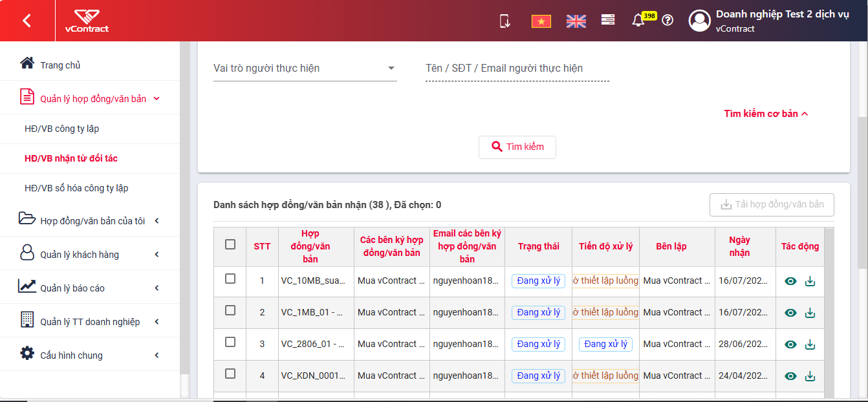The height and width of the screenshot is (402, 868).
Task: Check the box for row 3 VC_2806_01
Action: [x=230, y=342]
